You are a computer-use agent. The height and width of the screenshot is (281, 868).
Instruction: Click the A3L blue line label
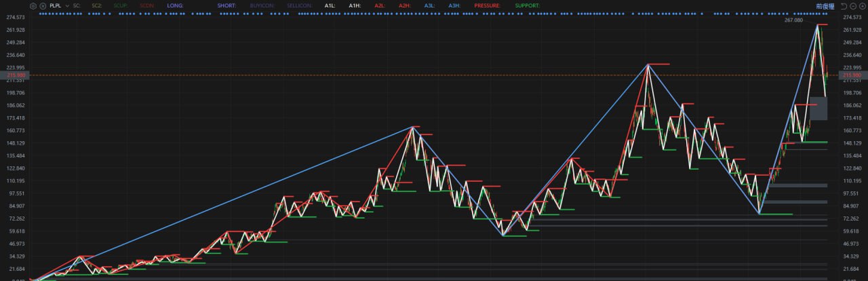pyautogui.click(x=430, y=5)
